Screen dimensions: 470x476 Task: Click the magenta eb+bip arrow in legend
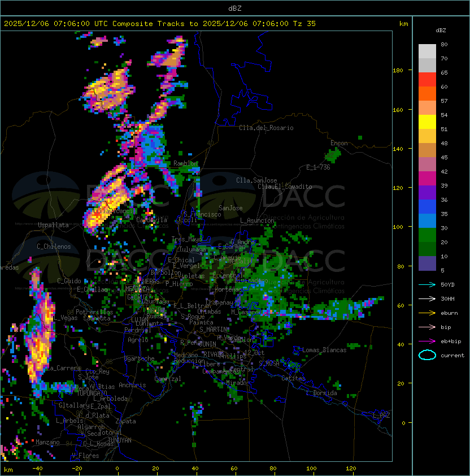[427, 341]
